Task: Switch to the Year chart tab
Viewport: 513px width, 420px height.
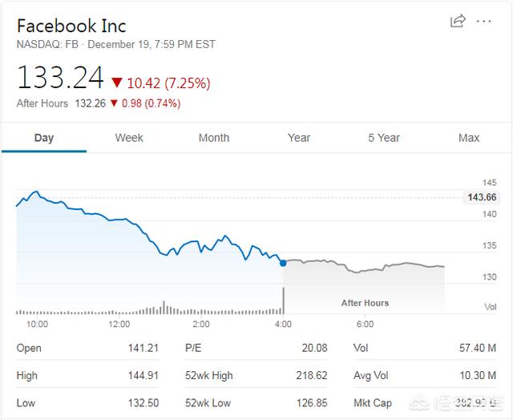Action: 299,138
